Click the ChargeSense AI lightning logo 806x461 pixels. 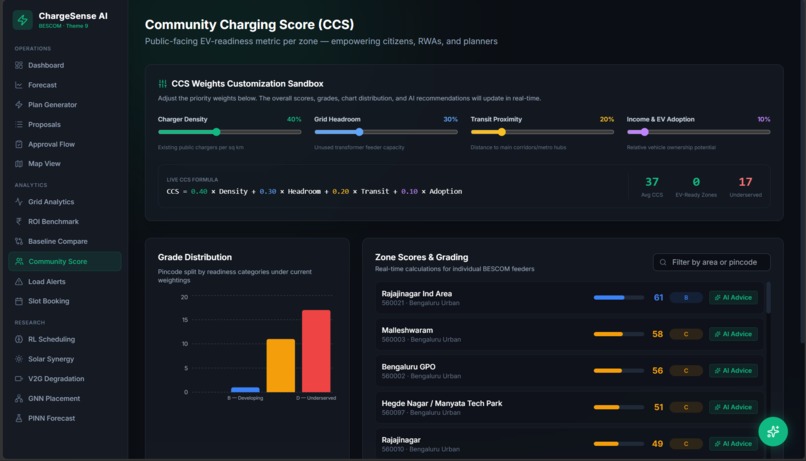tap(23, 20)
